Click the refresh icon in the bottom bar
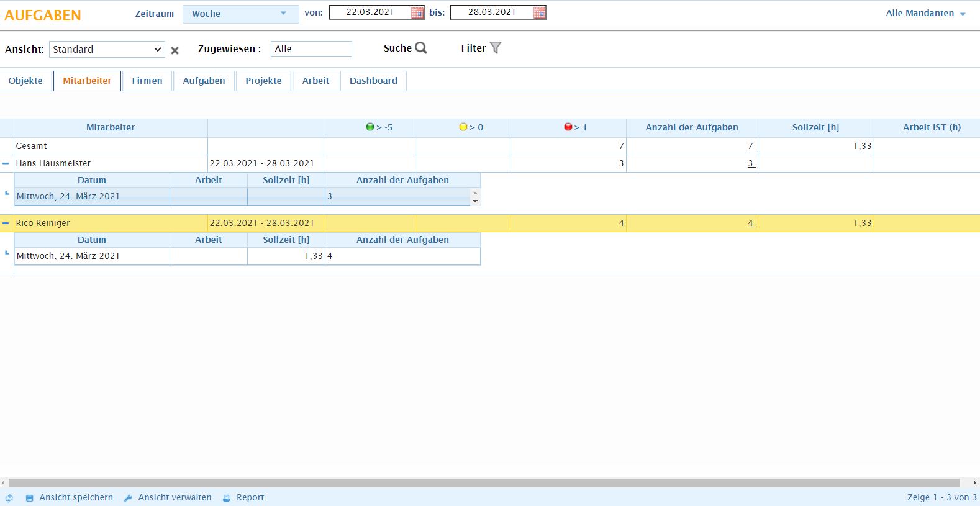980x506 pixels. point(9,498)
